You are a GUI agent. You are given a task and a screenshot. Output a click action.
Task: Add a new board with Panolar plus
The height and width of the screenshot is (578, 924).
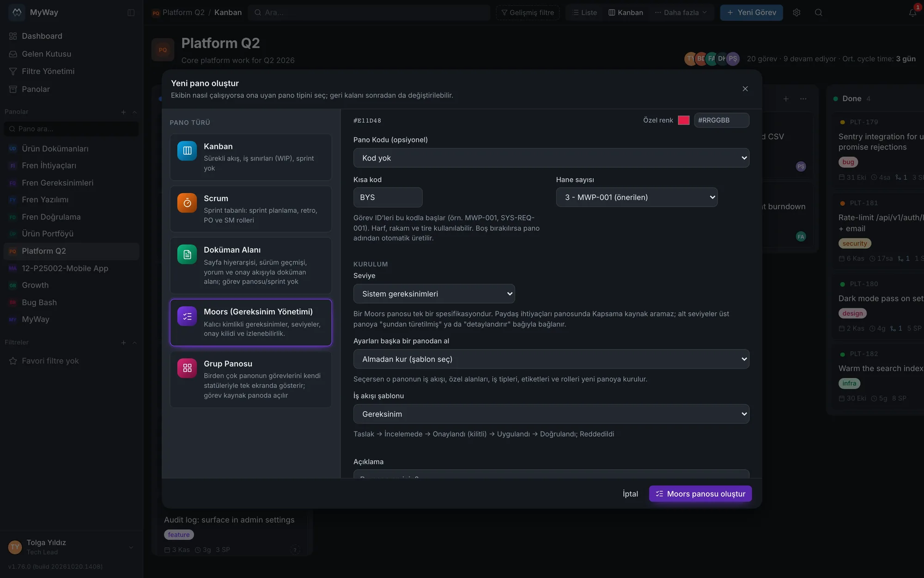click(123, 112)
